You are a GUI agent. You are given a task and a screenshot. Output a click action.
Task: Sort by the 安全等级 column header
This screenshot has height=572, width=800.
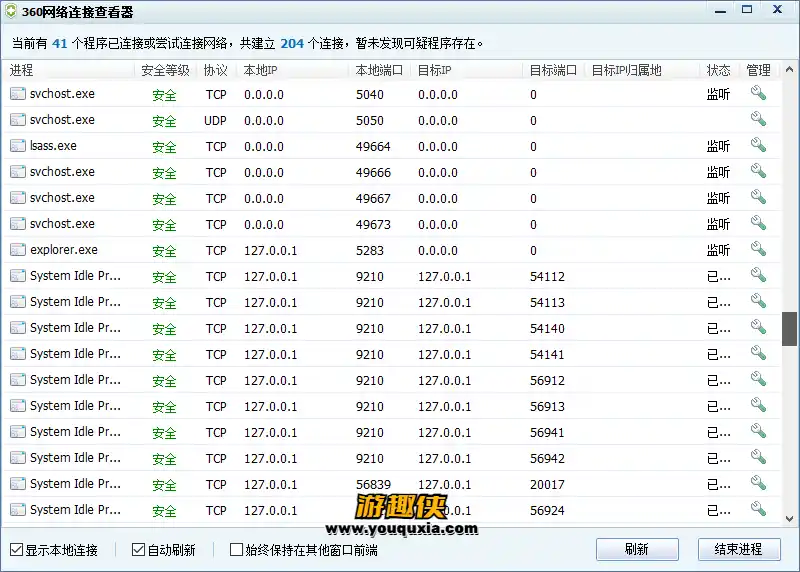(x=165, y=70)
